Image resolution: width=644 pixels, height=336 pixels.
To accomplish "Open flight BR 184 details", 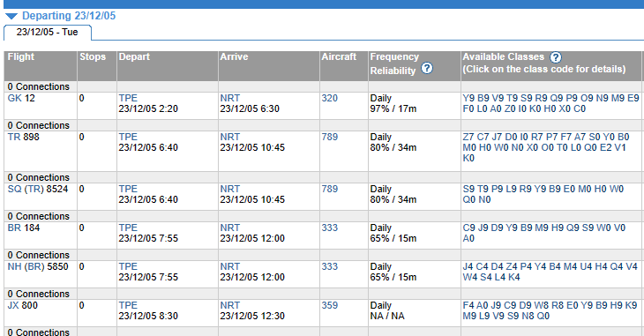I will coord(24,228).
